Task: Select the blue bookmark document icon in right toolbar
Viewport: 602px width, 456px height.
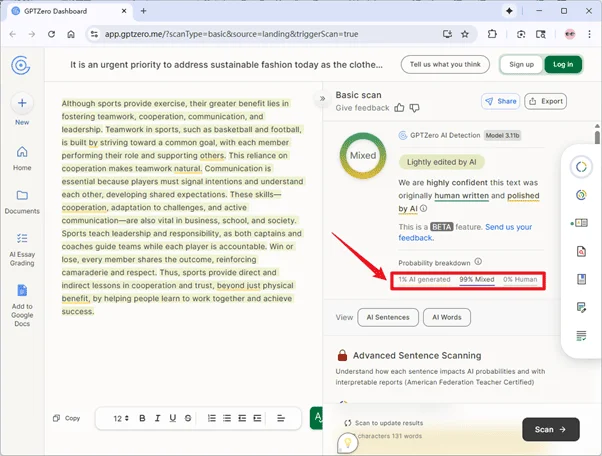Action: click(x=581, y=279)
